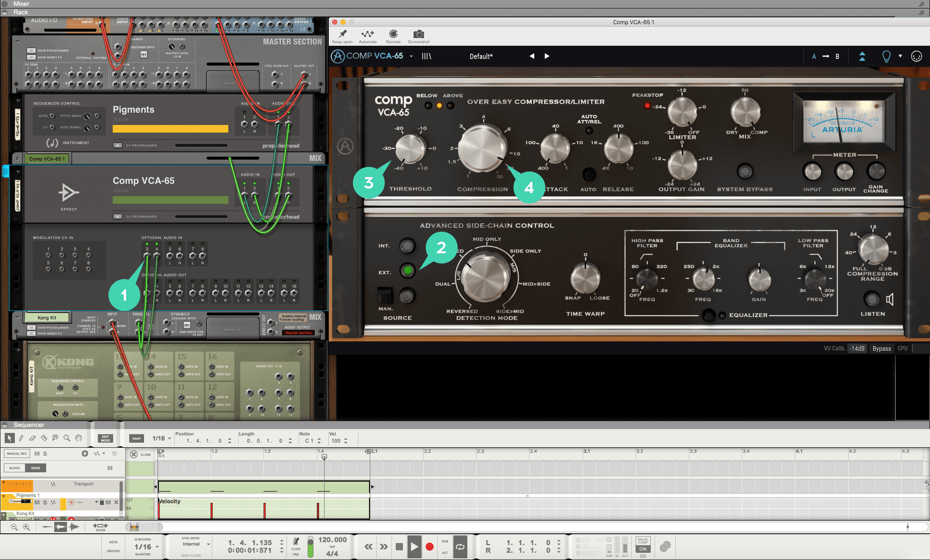Click the Close edit mode X icon

134,454
